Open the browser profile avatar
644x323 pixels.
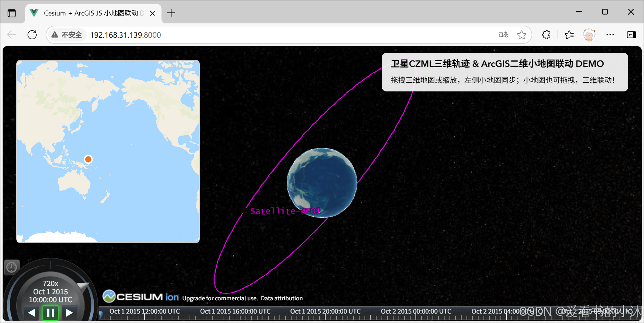click(589, 35)
